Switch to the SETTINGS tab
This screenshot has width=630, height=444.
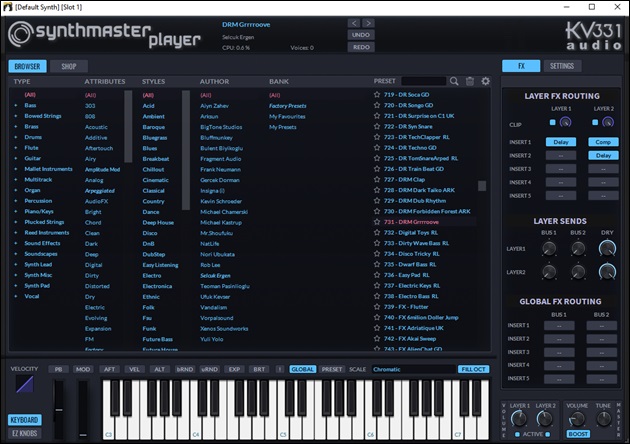[x=562, y=66]
